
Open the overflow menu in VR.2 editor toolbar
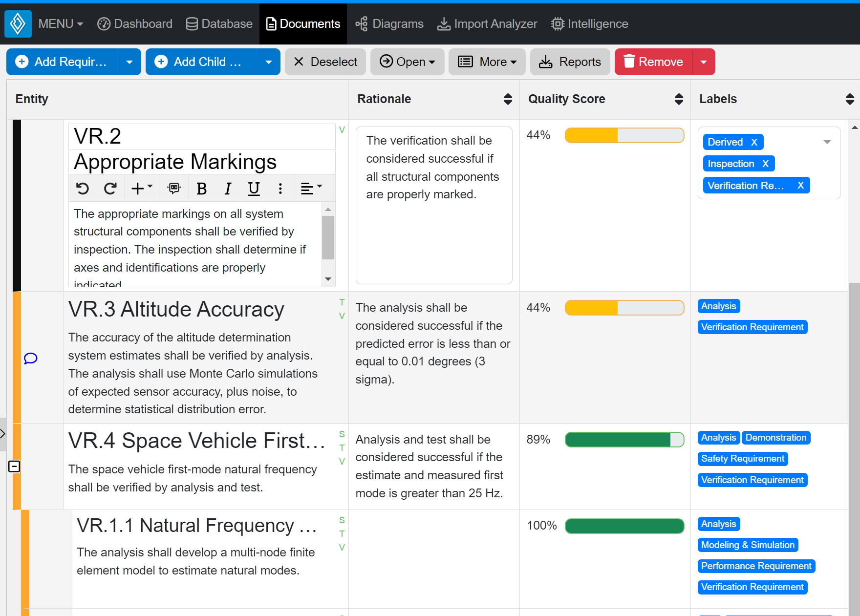280,189
